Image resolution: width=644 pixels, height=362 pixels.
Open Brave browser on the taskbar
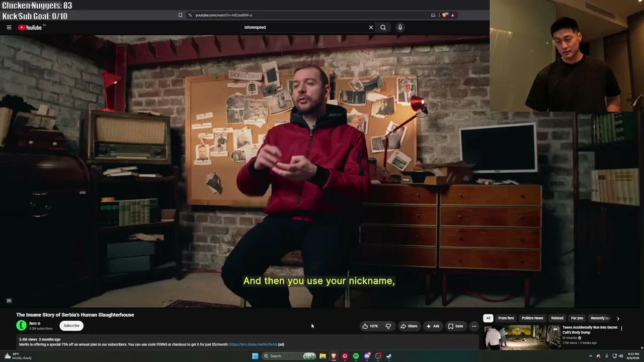(334, 356)
